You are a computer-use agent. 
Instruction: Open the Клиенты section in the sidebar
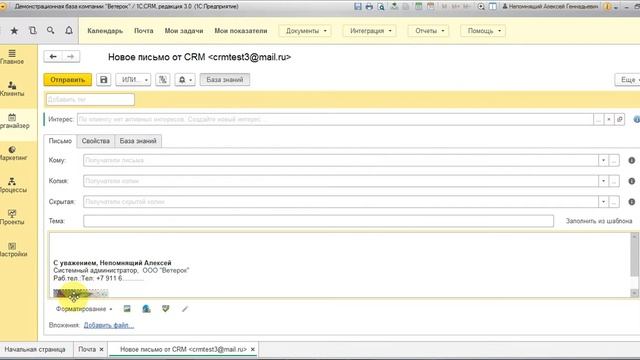12,89
